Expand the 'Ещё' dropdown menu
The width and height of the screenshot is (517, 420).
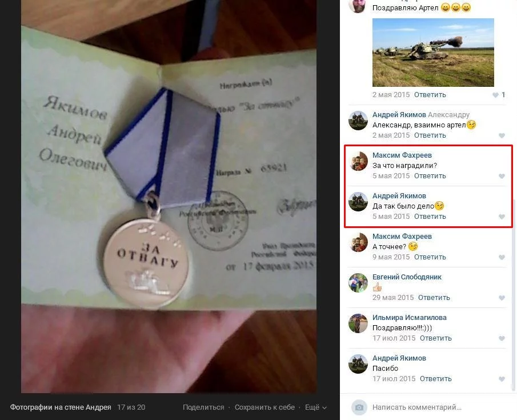click(315, 407)
